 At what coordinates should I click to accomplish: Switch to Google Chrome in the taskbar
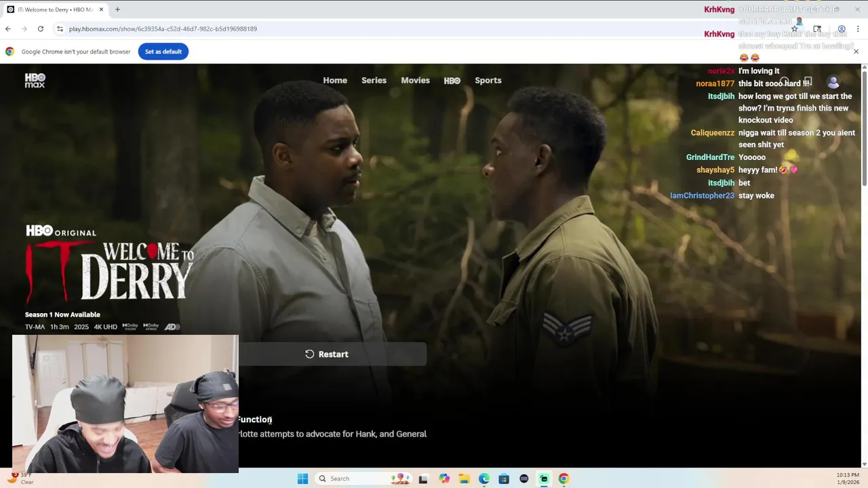[x=564, y=479]
